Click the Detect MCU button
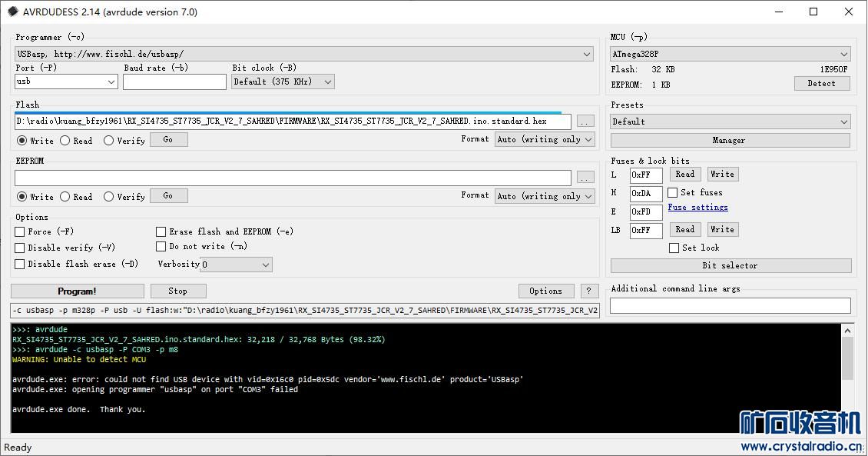Image resolution: width=868 pixels, height=456 pixels. point(821,83)
